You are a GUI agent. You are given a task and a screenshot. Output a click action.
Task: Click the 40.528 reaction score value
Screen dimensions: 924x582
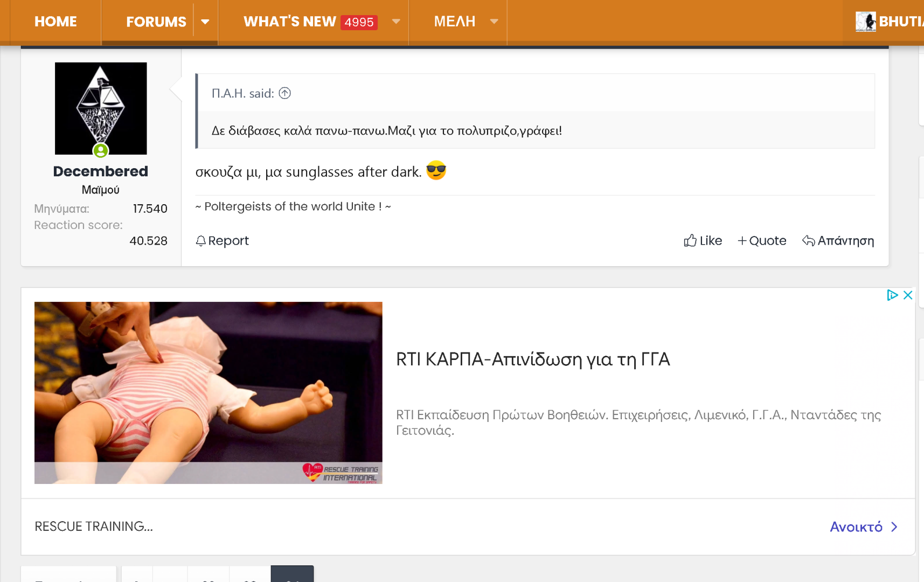pos(149,241)
